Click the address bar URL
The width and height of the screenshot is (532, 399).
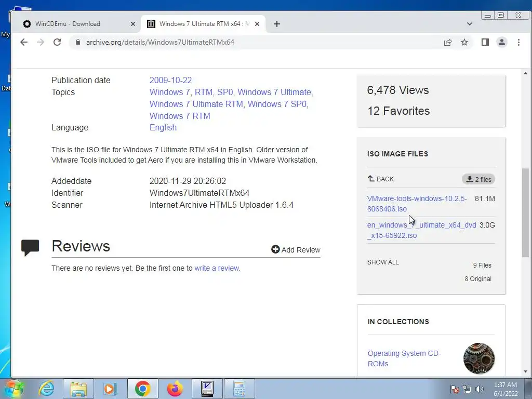[160, 42]
